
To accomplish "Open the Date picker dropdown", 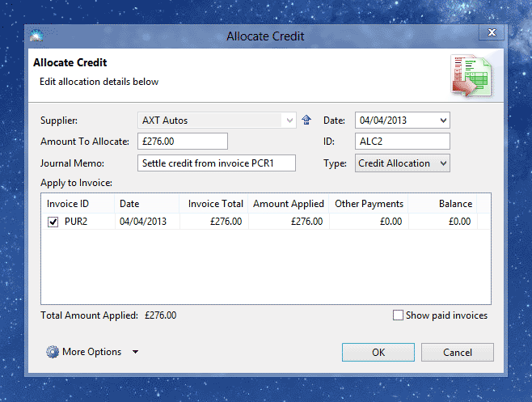I will [441, 121].
